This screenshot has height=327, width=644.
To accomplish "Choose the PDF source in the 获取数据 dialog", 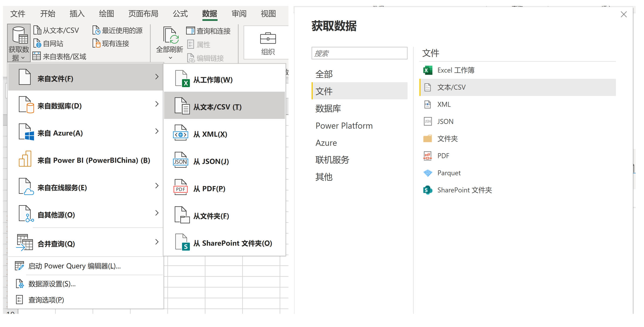I will coord(443,156).
